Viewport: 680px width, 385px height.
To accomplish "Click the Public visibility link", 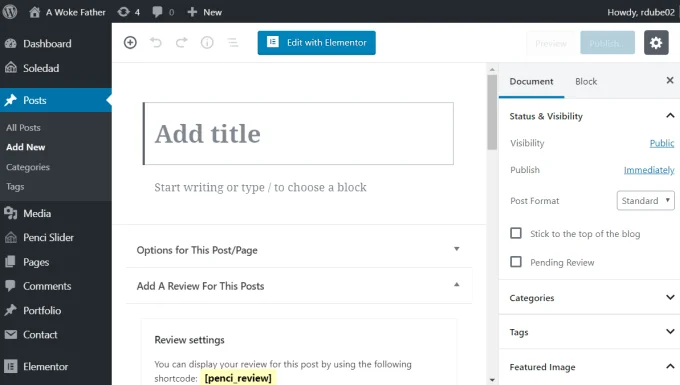I will 662,143.
